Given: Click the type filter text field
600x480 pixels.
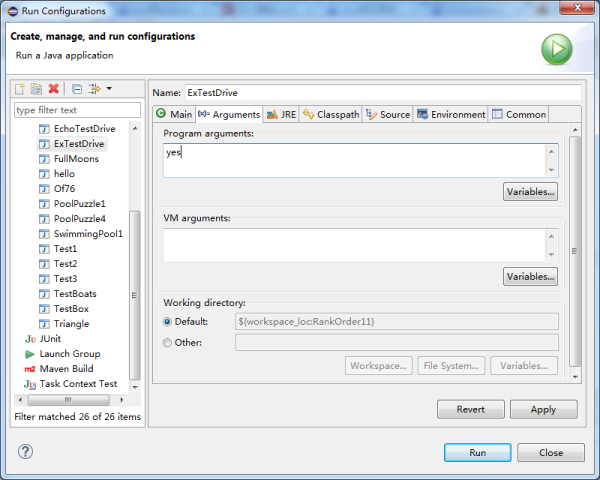Looking at the screenshot, I should click(77, 110).
